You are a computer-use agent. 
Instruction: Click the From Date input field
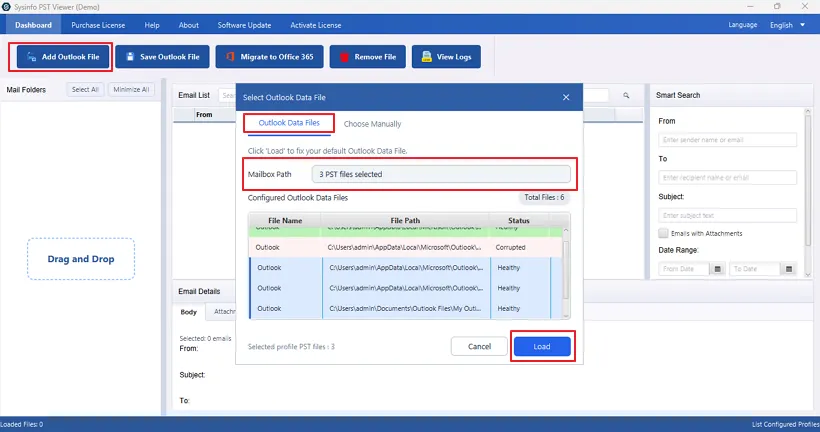[x=684, y=269]
